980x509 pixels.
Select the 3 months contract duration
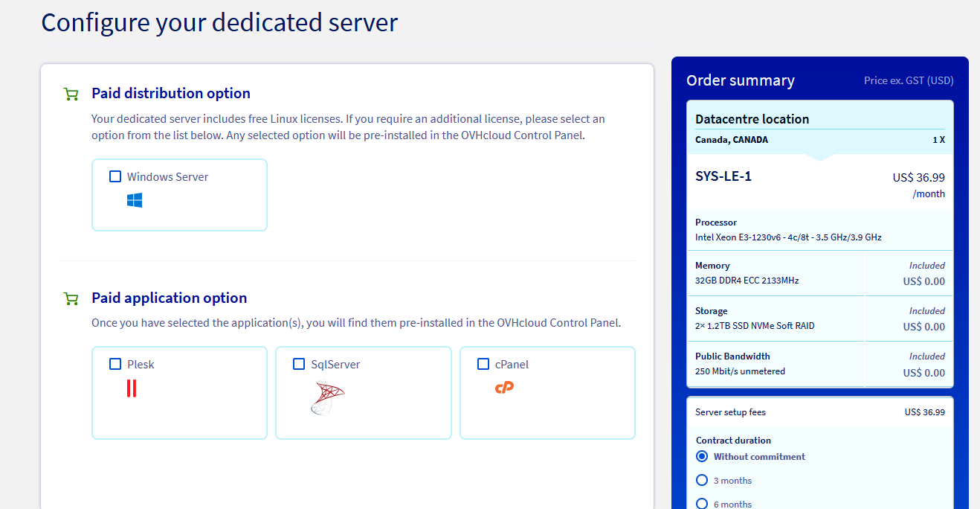pos(702,480)
